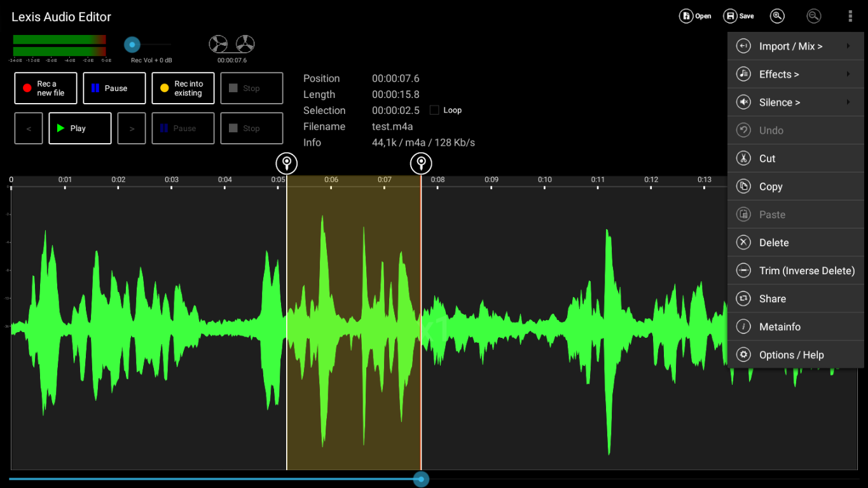This screenshot has width=868, height=488.
Task: Zoom in on the waveform with magnifier plus
Action: click(777, 17)
